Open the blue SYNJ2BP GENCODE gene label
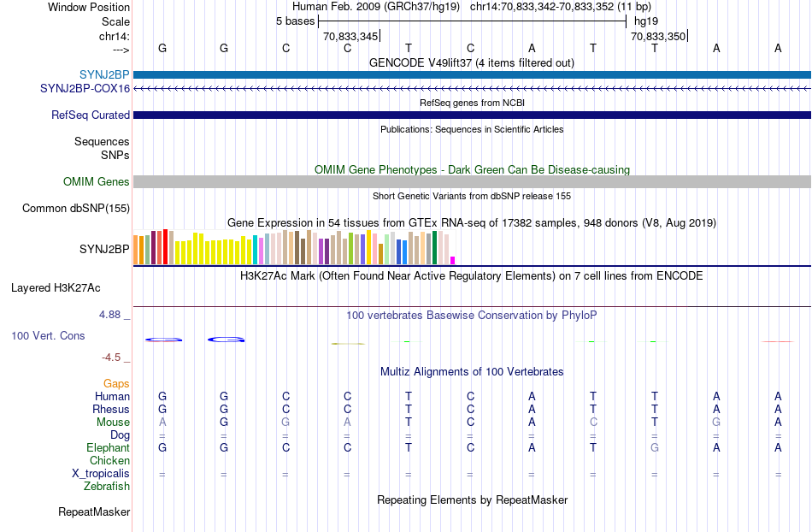The width and height of the screenshot is (812, 532). tap(104, 75)
